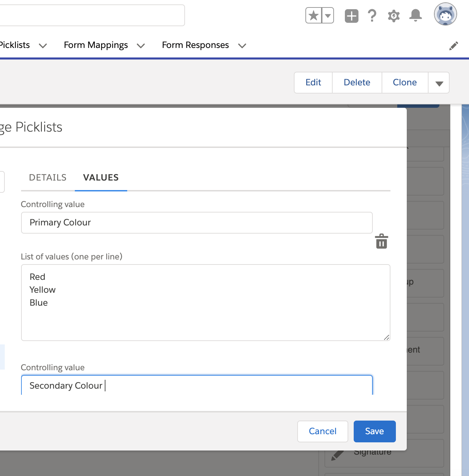Expand the Form Responses chevron
This screenshot has width=469, height=476.
click(242, 46)
